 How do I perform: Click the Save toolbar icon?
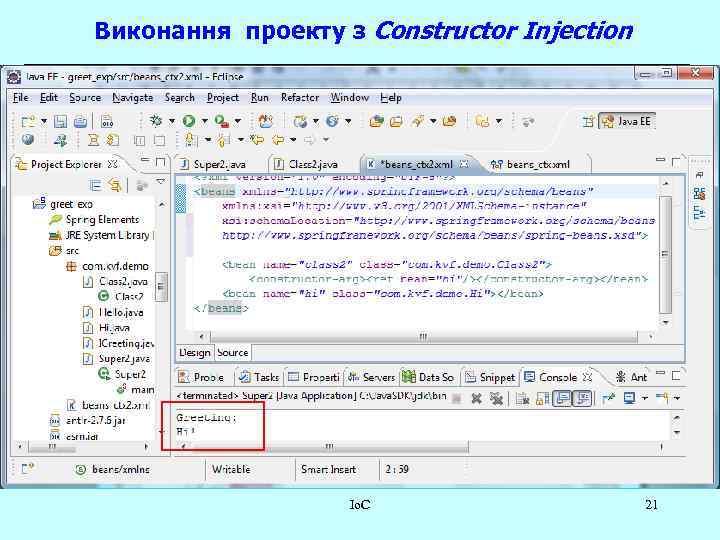pyautogui.click(x=61, y=121)
